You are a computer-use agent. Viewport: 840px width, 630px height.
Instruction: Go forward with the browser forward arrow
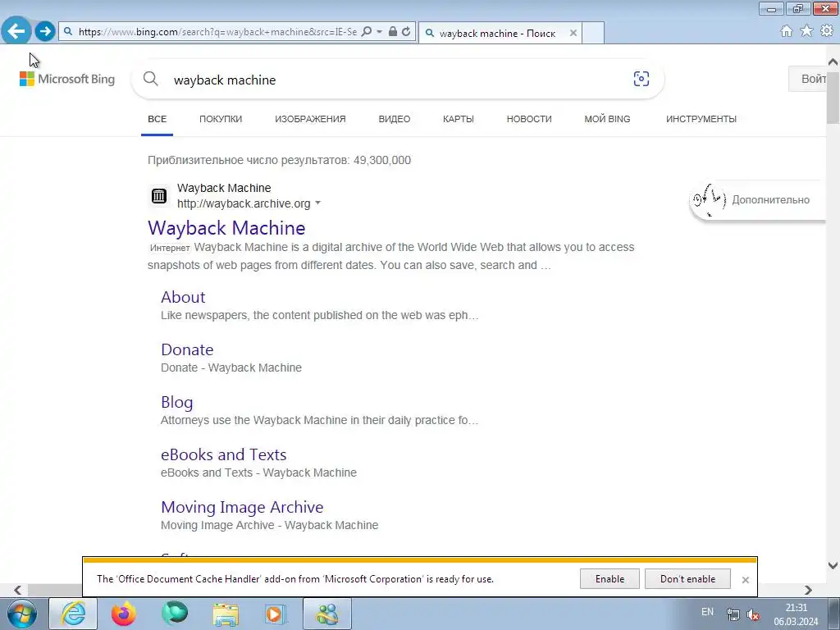[x=45, y=31]
